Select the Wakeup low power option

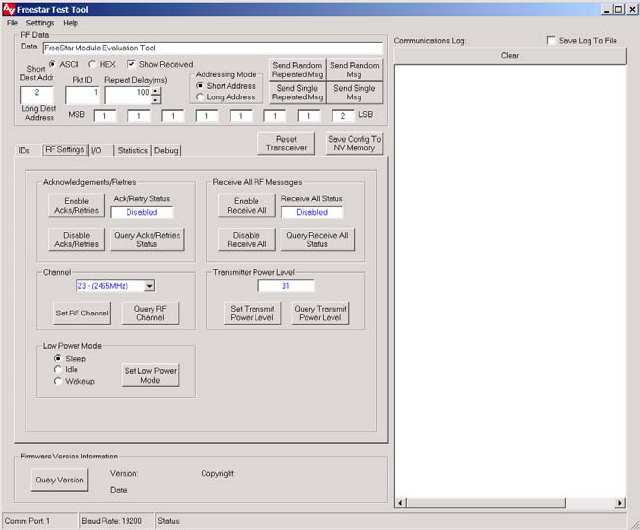tap(58, 381)
